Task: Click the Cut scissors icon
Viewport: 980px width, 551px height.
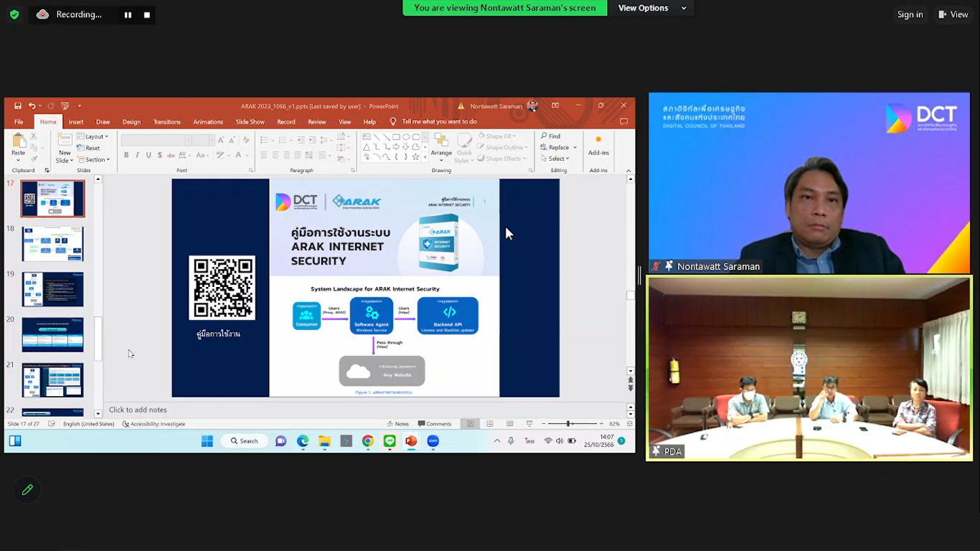Action: (x=34, y=136)
